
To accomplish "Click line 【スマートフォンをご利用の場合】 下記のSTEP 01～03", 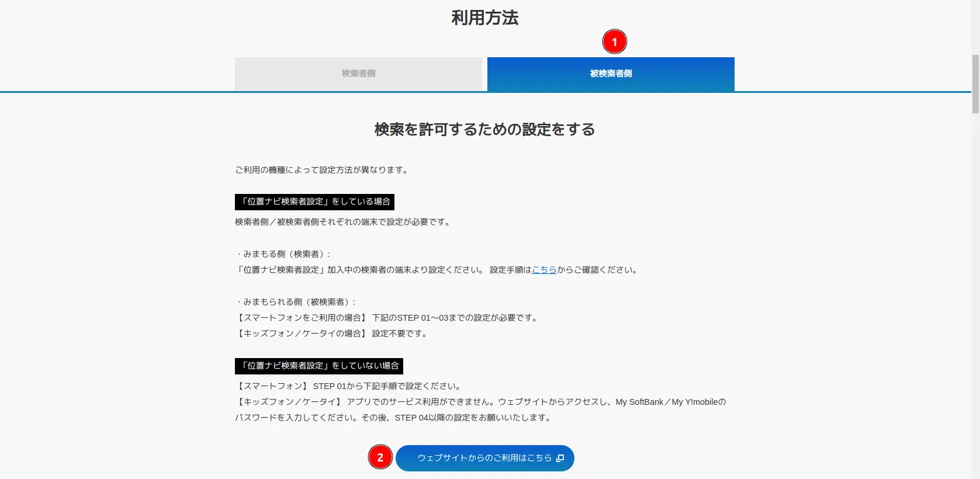I will tap(387, 318).
